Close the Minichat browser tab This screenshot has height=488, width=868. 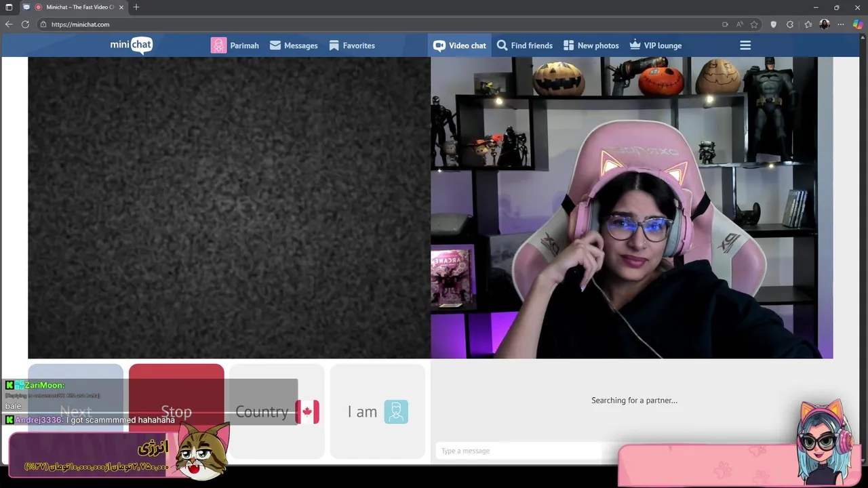[122, 7]
